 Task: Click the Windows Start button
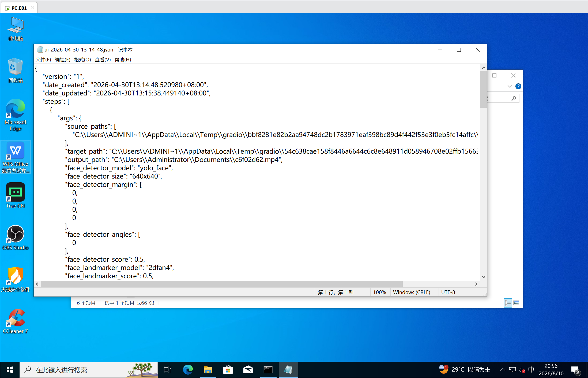(10, 370)
